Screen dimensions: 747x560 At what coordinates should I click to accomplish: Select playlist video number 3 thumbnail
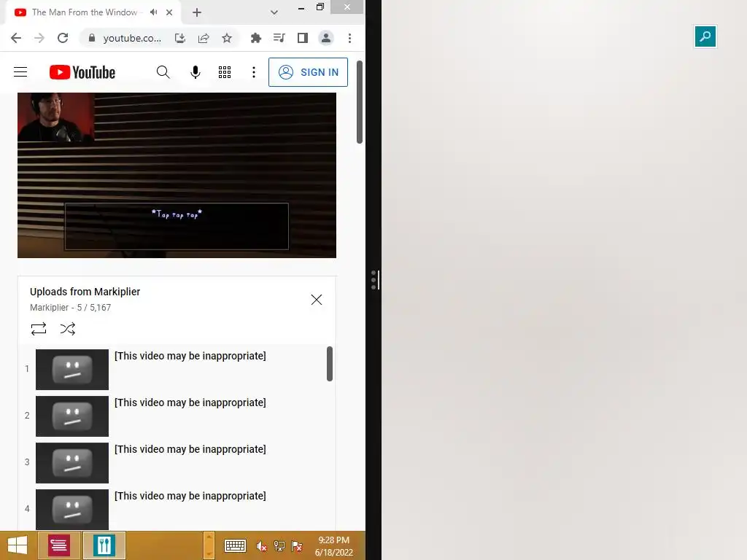[x=72, y=463]
